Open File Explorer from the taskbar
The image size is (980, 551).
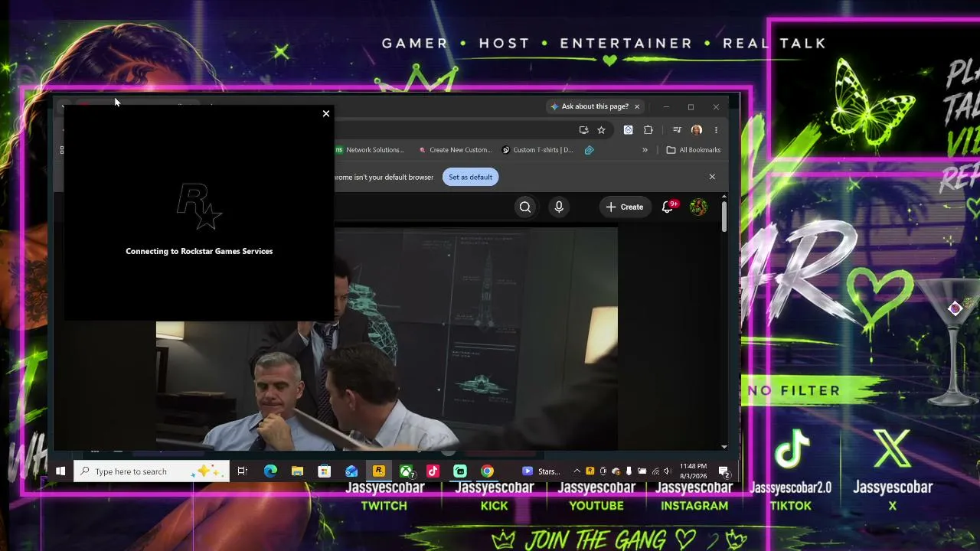pyautogui.click(x=297, y=471)
